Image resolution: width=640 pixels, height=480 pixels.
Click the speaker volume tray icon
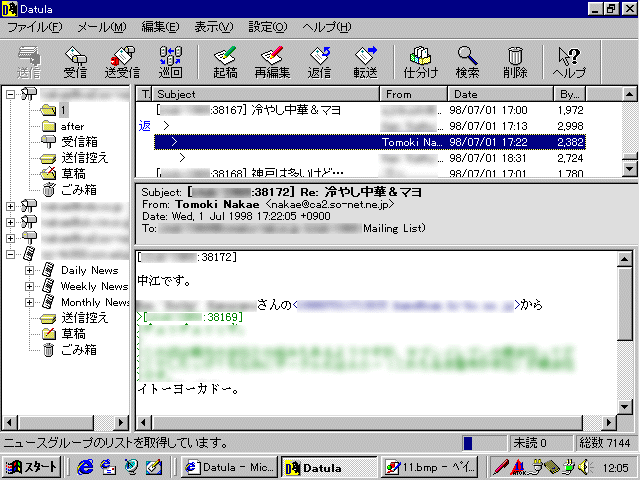[586, 467]
